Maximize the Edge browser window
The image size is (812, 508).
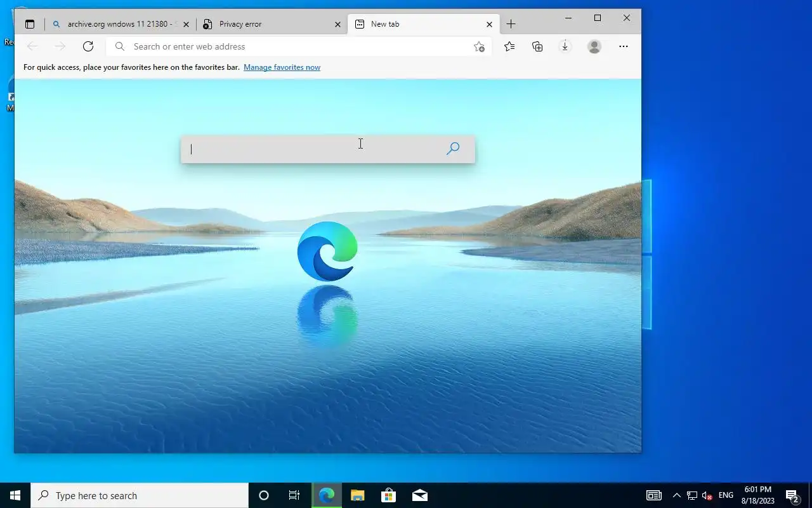[x=598, y=18]
